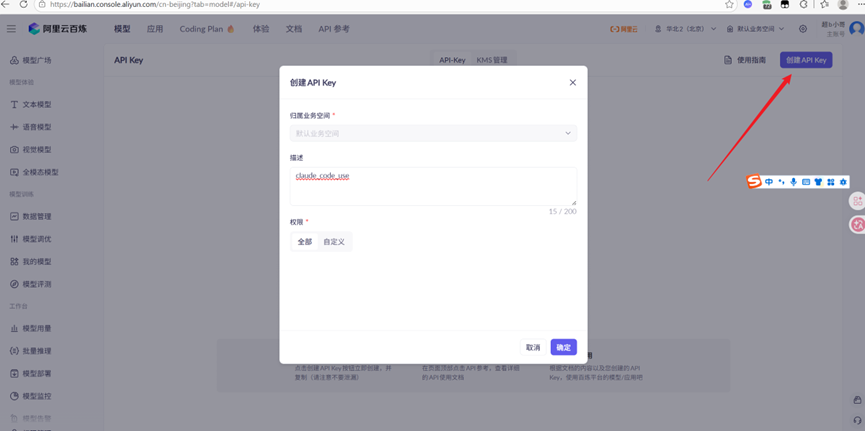Bookmark page with star icon
Screen dimensions: 865x431
729,4
